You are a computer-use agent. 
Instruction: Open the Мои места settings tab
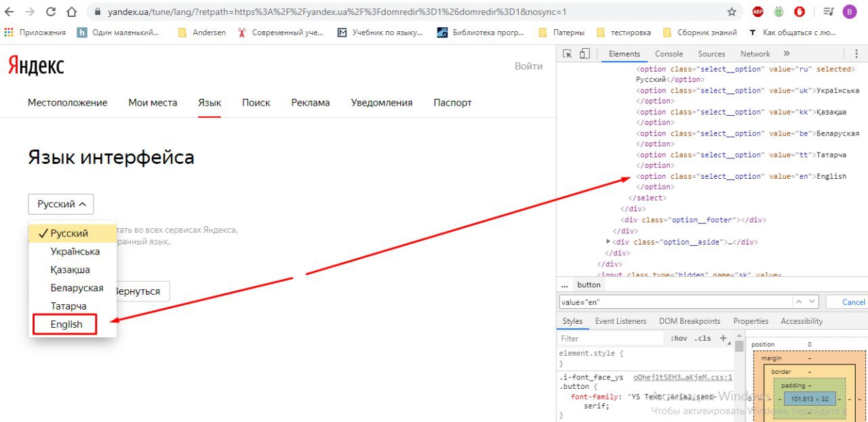[x=153, y=102]
